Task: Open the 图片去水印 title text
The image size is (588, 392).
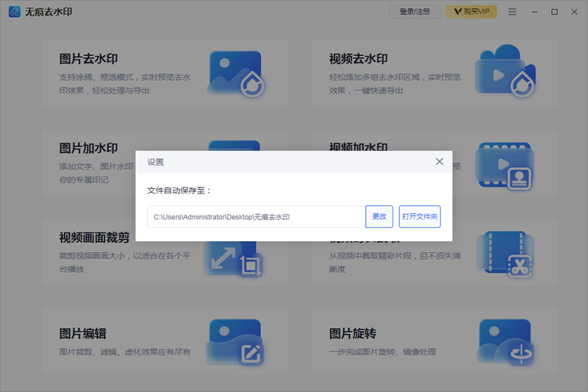Action: (x=88, y=59)
